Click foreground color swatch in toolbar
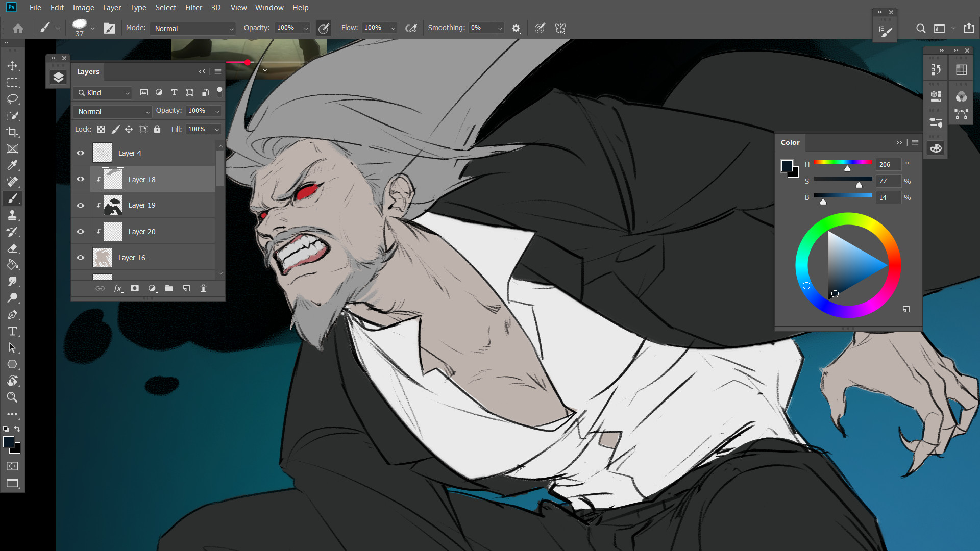The image size is (980, 551). click(9, 442)
